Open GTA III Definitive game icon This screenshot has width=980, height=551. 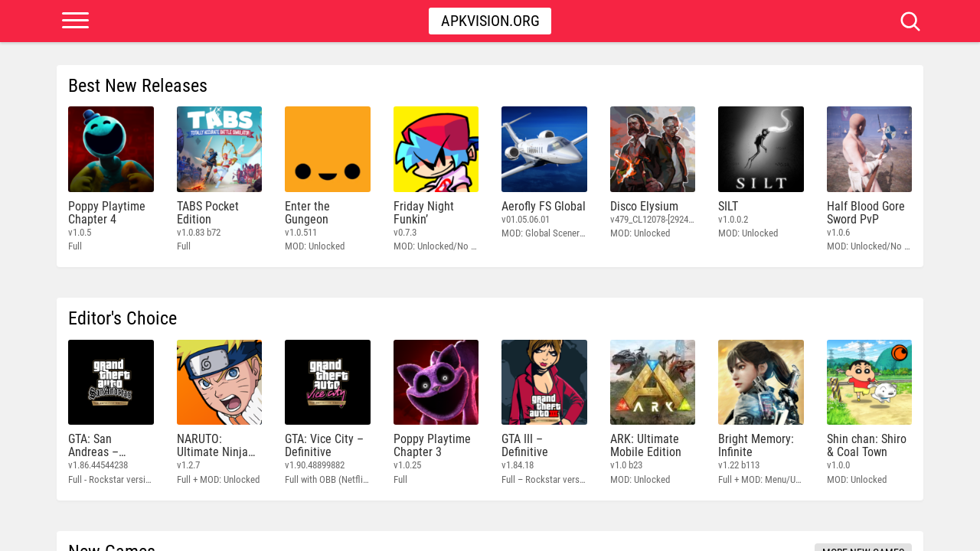point(544,383)
